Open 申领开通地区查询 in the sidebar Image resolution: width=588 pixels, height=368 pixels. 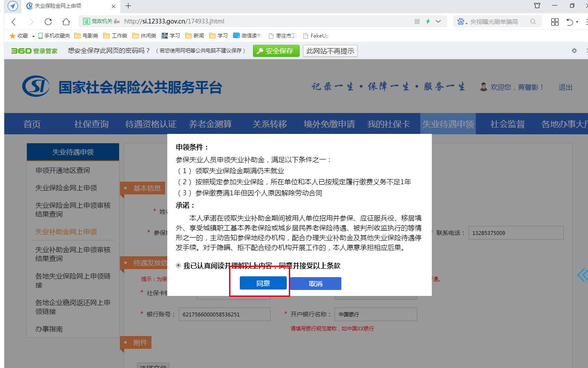pos(63,170)
